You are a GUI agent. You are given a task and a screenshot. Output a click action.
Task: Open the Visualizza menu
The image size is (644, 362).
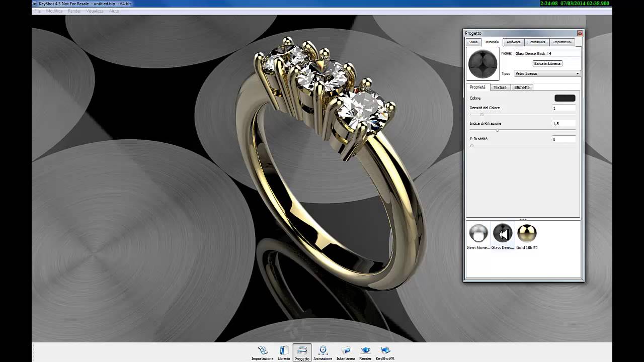(x=95, y=11)
